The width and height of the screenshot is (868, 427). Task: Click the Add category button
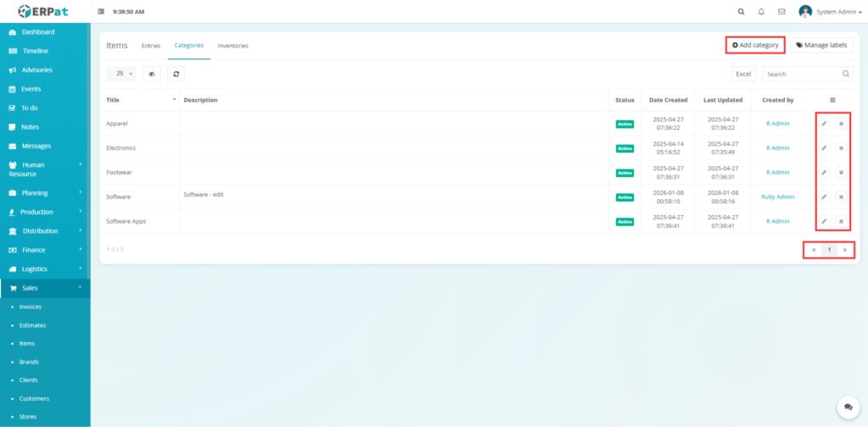click(755, 45)
